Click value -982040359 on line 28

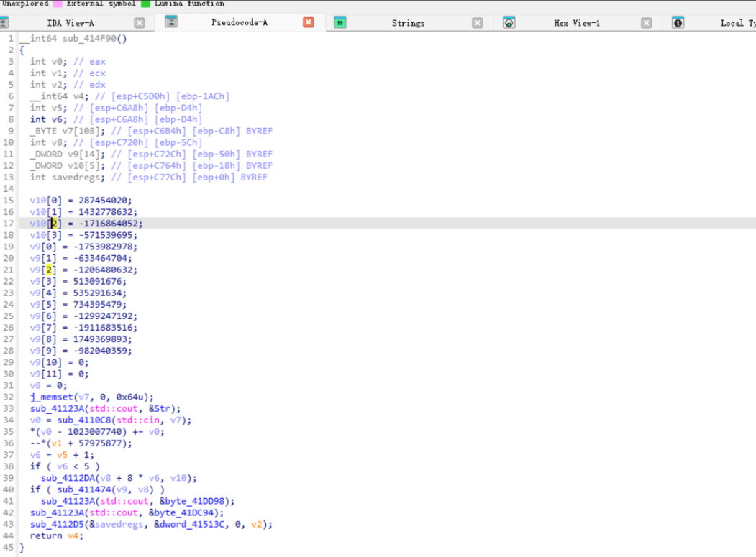click(x=100, y=351)
